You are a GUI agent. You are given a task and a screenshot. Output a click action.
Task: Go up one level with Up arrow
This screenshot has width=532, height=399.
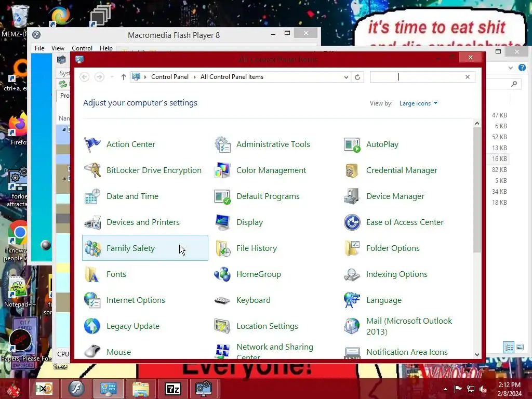pyautogui.click(x=124, y=77)
